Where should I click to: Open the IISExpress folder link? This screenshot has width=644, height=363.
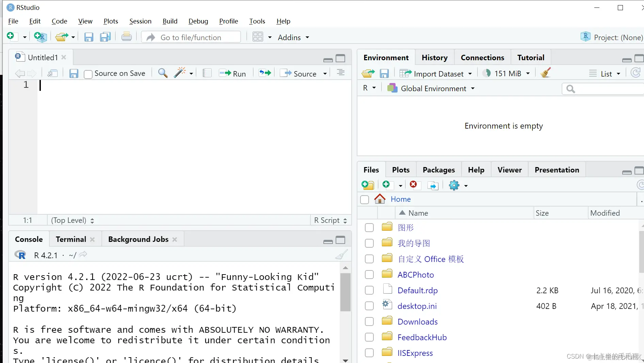(415, 353)
